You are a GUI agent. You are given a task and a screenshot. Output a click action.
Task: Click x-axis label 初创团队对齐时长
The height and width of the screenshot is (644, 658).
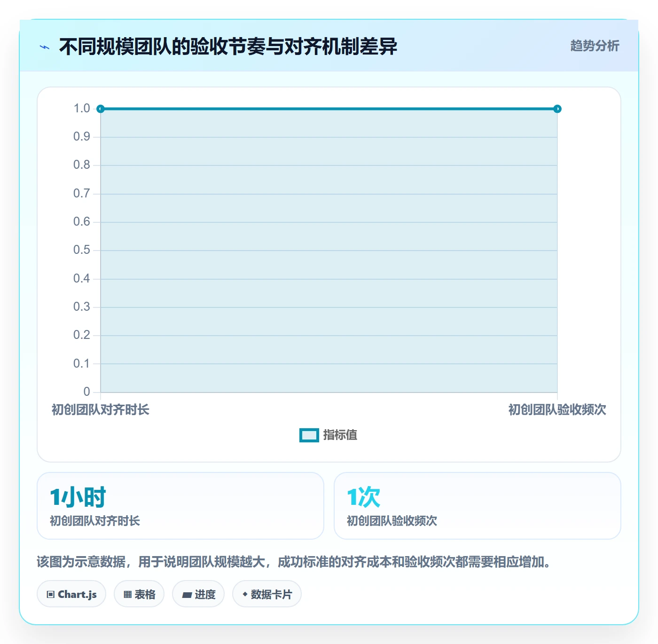tap(101, 410)
